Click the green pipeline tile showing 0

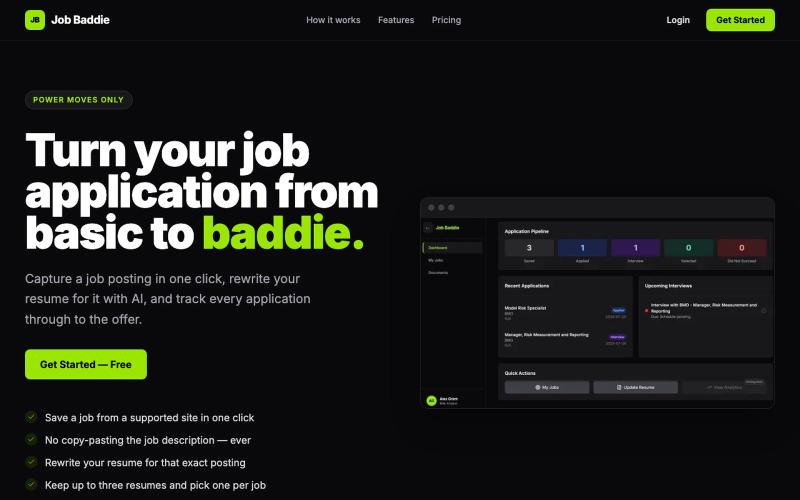(688, 248)
